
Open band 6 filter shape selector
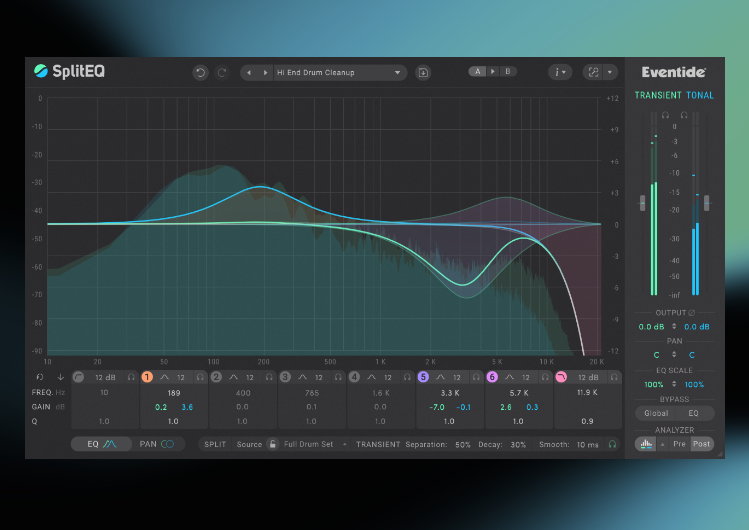click(509, 377)
